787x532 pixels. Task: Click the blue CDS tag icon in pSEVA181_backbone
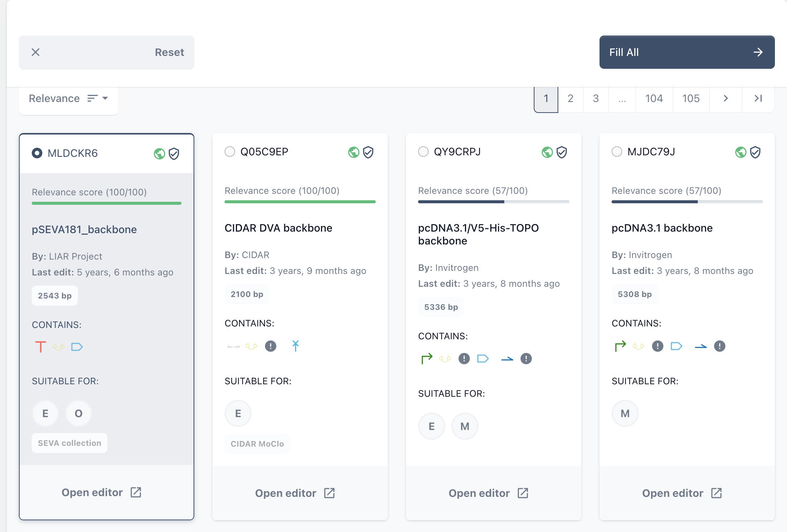point(77,347)
